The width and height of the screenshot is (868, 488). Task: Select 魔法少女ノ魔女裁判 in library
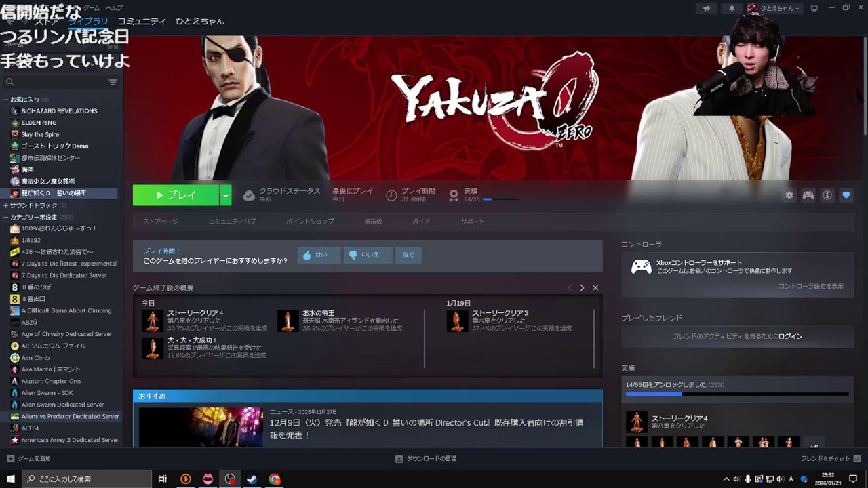click(47, 182)
